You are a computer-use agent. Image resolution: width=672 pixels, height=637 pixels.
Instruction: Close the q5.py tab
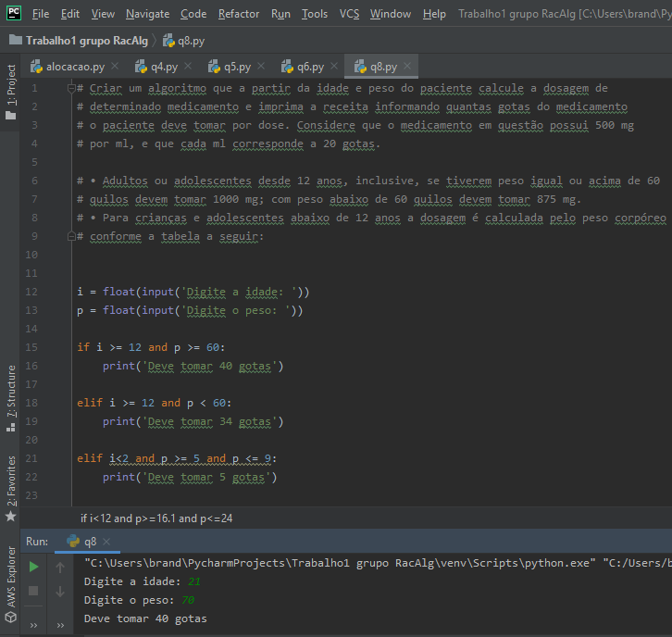point(261,66)
